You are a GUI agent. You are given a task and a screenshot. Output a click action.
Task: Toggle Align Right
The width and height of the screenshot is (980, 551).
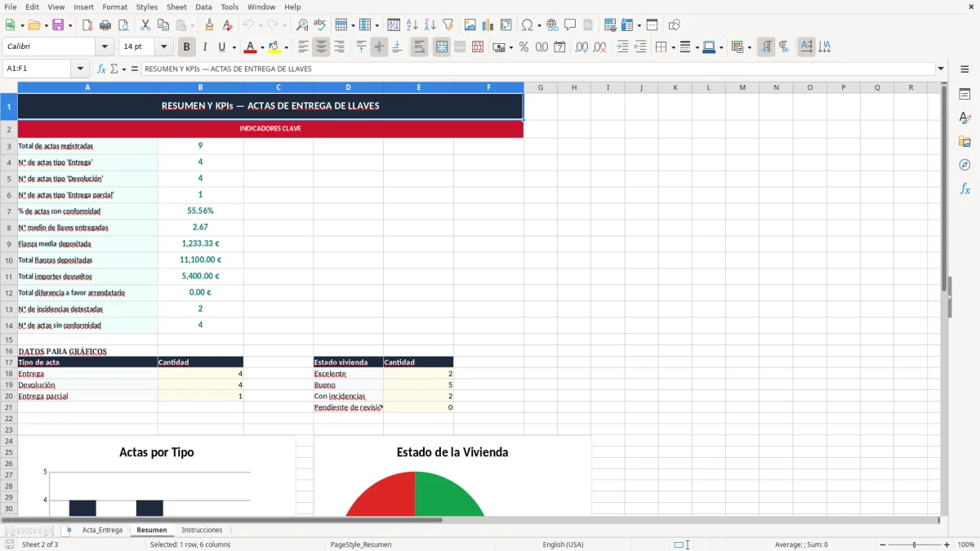point(339,47)
